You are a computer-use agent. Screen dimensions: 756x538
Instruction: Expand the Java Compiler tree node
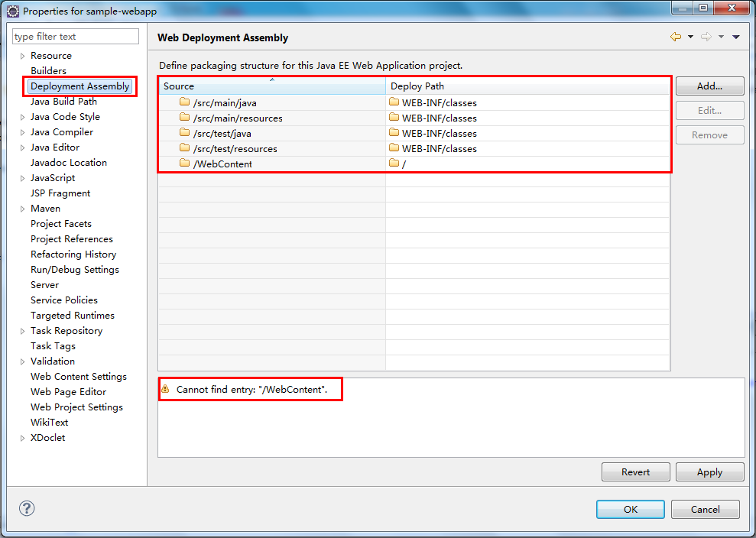pos(23,132)
